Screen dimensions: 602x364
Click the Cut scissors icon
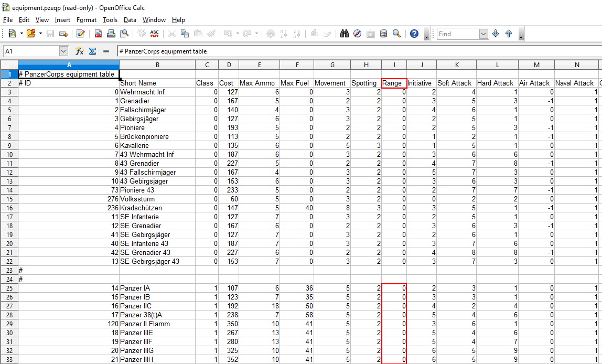[171, 34]
